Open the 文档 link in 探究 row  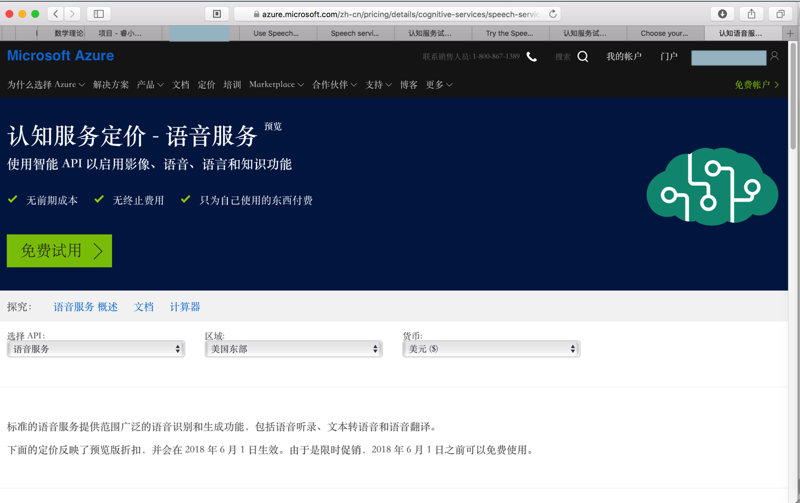point(144,307)
